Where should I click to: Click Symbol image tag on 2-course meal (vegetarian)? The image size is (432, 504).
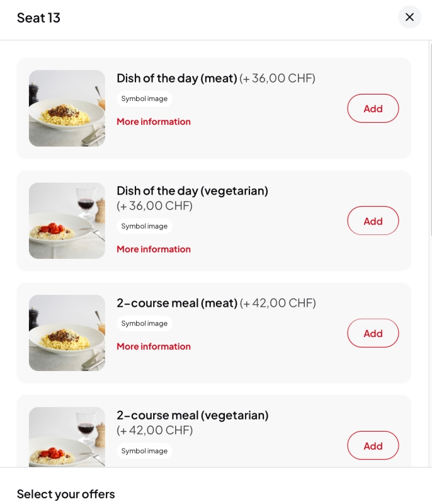coord(144,450)
